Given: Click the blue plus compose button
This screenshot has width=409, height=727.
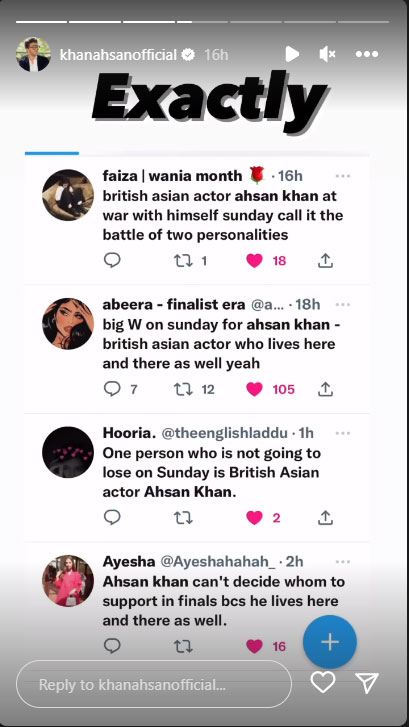Looking at the screenshot, I should (330, 642).
